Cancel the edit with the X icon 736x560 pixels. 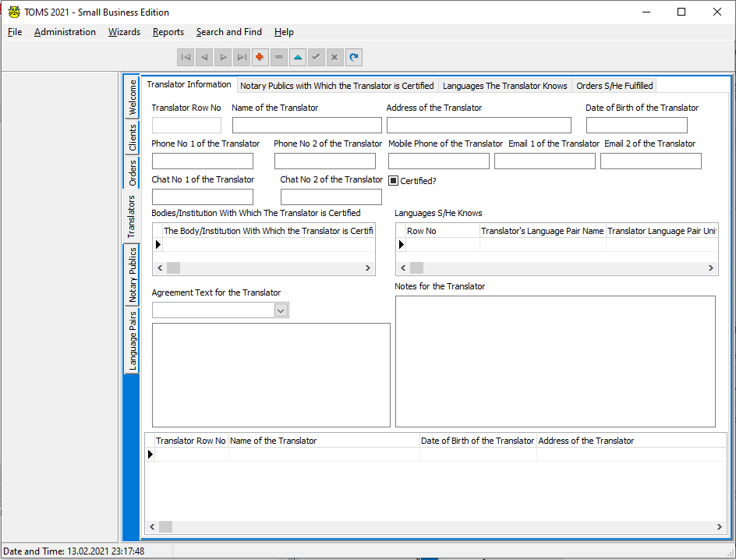tap(334, 57)
